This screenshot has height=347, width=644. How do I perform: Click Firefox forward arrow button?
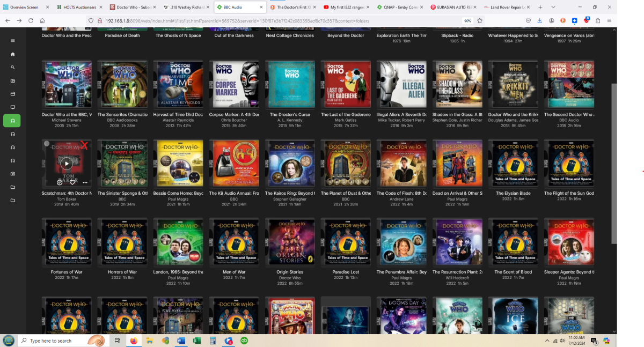coord(19,20)
